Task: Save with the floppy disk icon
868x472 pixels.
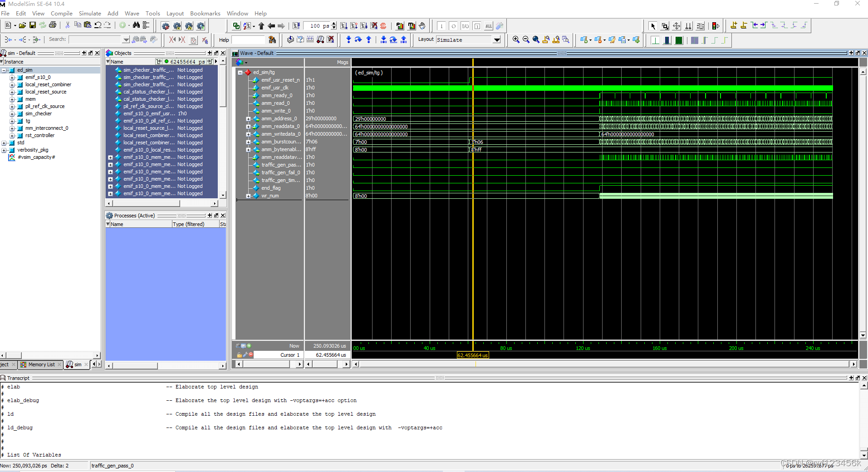Action: [x=33, y=25]
